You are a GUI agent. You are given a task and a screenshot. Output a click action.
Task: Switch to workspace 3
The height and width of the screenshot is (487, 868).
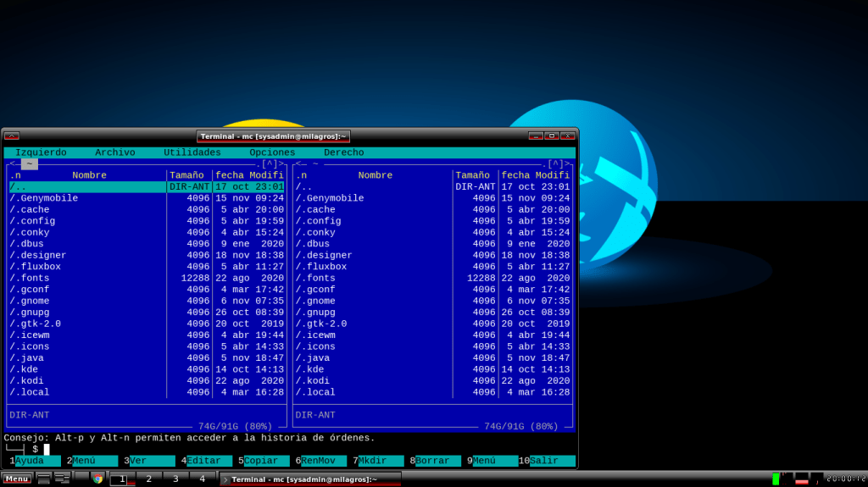175,479
